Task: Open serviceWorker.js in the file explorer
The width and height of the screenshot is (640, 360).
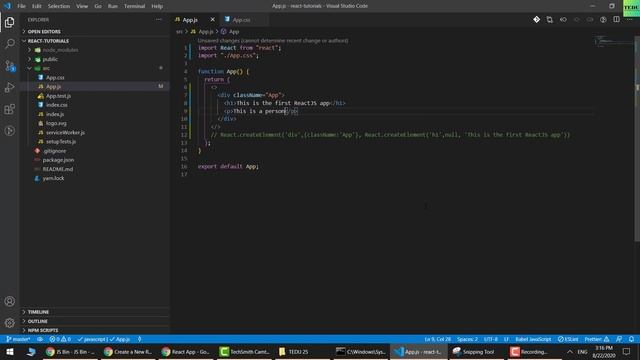Action: point(95,132)
